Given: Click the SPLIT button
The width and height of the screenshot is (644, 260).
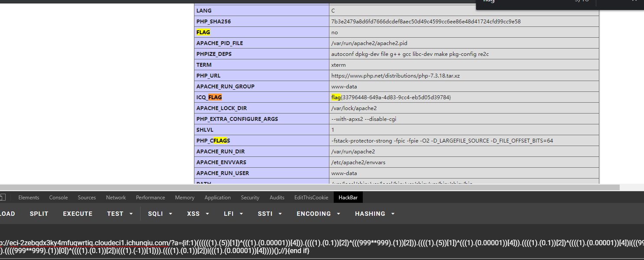Looking at the screenshot, I should tap(39, 214).
